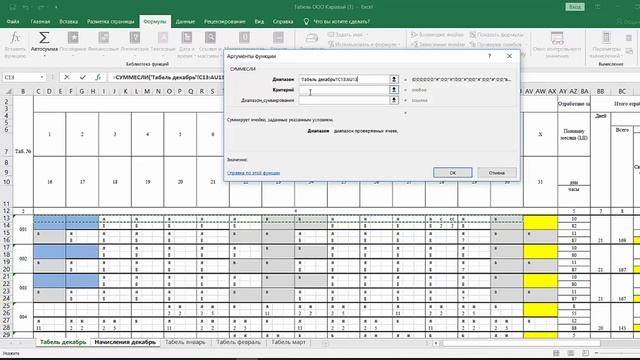Click the 'Что вы хотите сделать?' search box
Screen dimensions: 640x360
click(342, 22)
